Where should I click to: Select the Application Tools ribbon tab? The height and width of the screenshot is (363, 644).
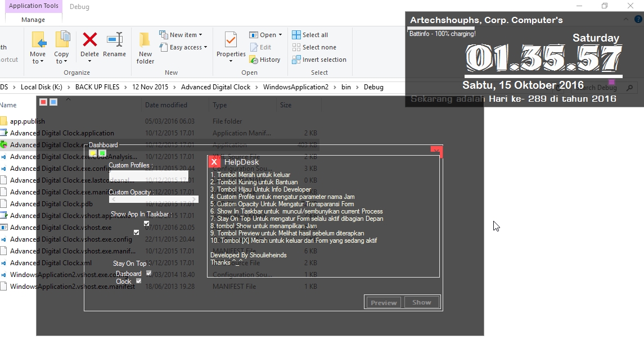(x=34, y=6)
